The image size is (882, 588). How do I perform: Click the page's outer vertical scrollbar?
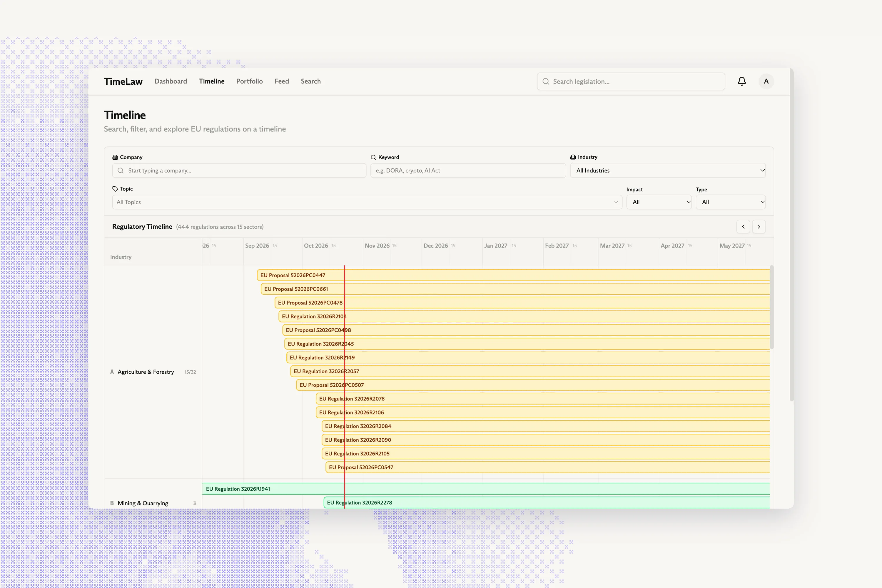[792, 235]
